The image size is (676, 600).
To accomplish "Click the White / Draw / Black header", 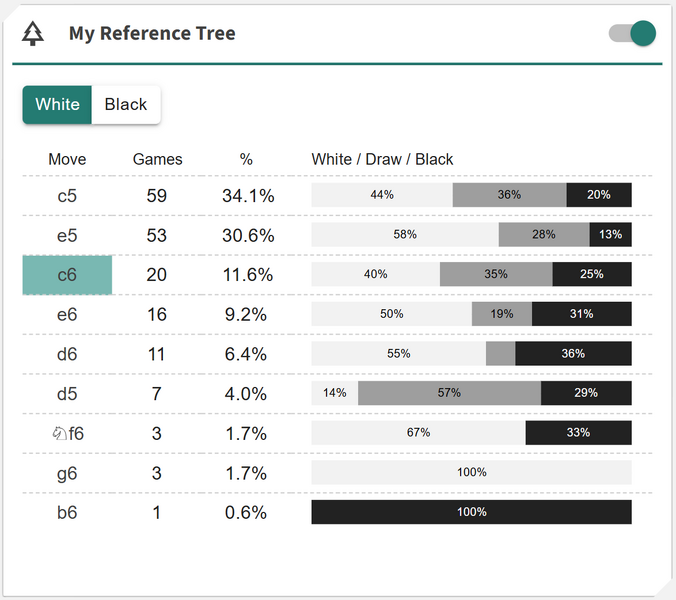I will (382, 159).
